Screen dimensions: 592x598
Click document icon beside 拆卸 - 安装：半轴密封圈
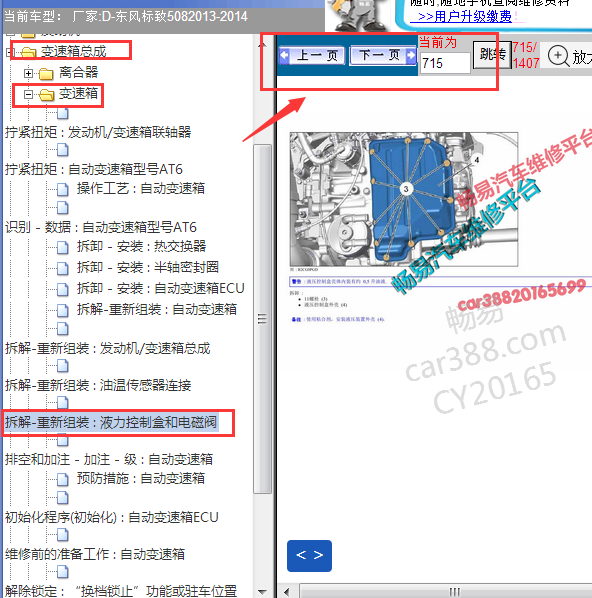click(63, 268)
